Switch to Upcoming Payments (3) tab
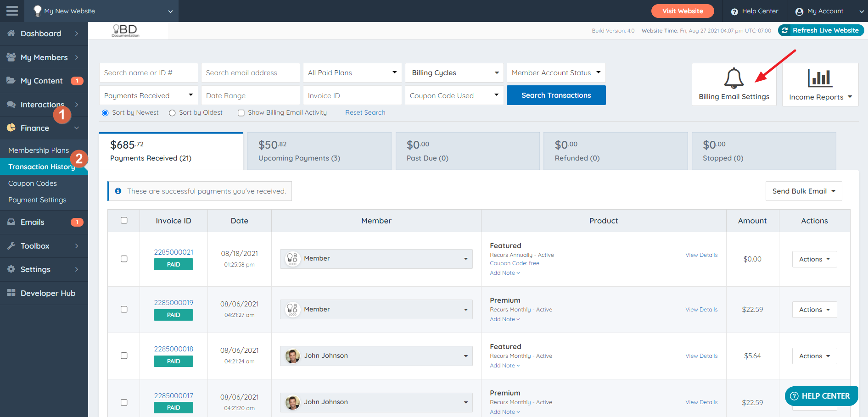Screen dimensions: 868x417 pyautogui.click(x=319, y=151)
